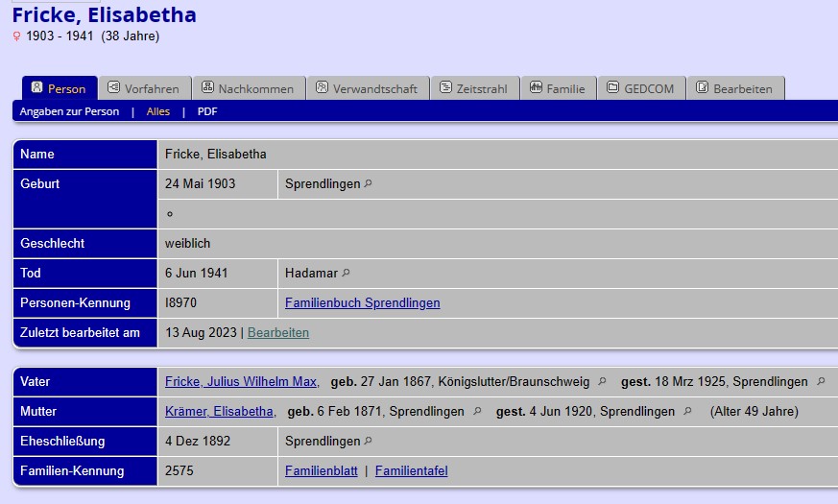Open the Familie tab
Viewport: 838px width, 504px height.
(559, 88)
